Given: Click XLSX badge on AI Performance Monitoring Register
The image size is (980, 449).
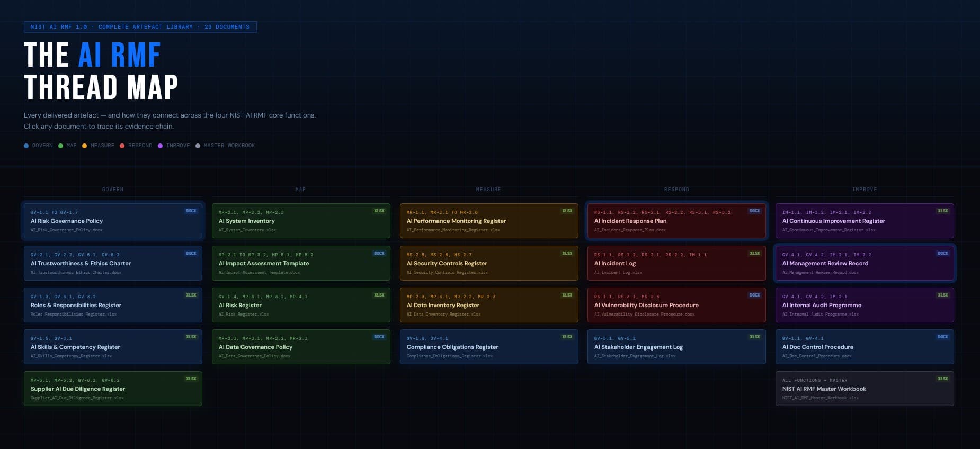Looking at the screenshot, I should (x=567, y=211).
